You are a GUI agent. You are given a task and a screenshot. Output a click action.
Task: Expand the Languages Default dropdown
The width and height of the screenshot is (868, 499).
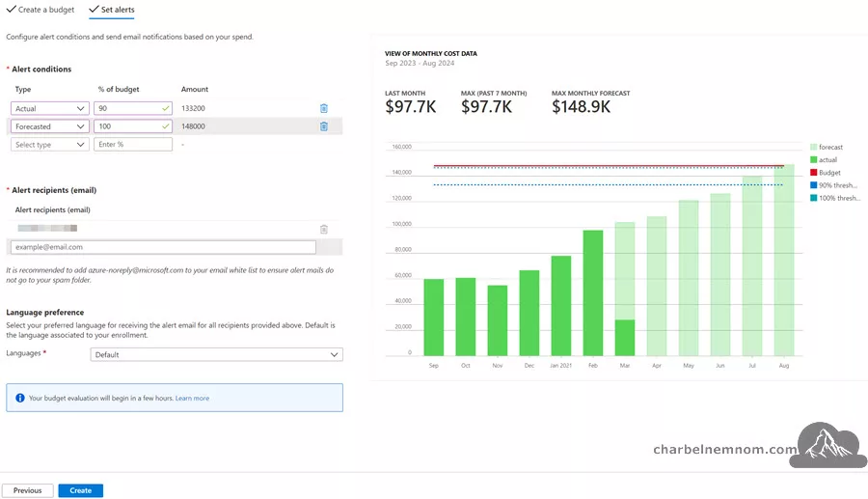click(216, 354)
